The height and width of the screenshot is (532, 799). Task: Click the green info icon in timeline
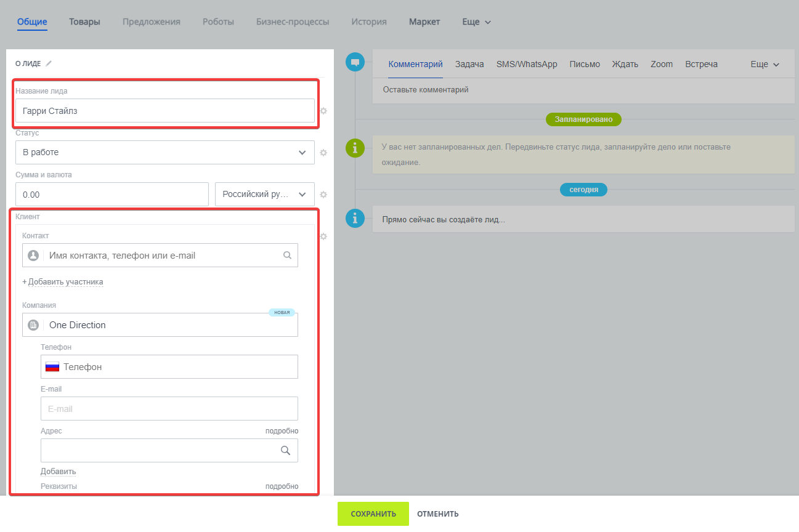[x=355, y=148]
